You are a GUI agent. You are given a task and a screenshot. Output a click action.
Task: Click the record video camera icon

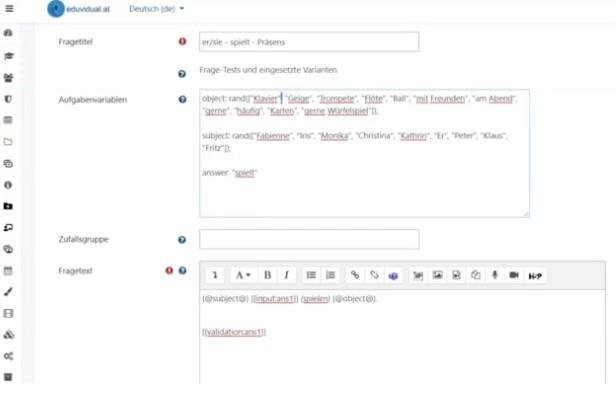[x=514, y=275]
